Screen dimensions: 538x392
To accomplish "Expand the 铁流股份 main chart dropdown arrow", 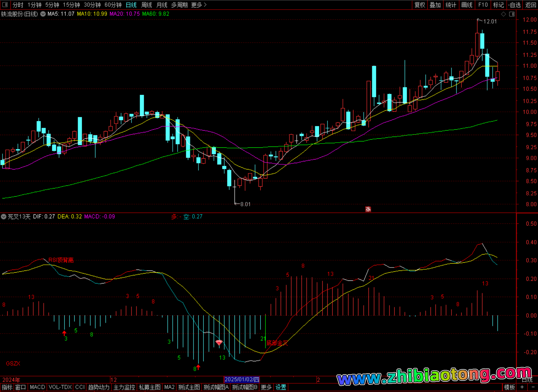I will [x=43, y=14].
